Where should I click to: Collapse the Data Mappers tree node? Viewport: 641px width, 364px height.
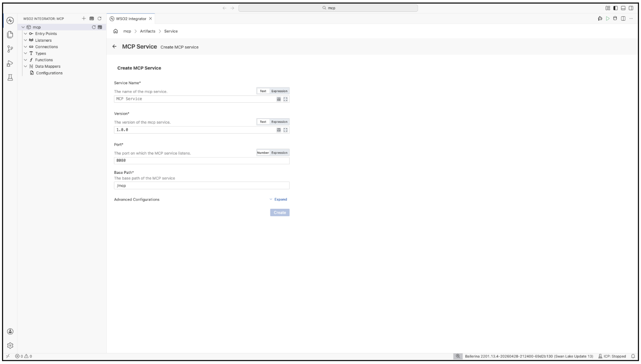click(26, 66)
